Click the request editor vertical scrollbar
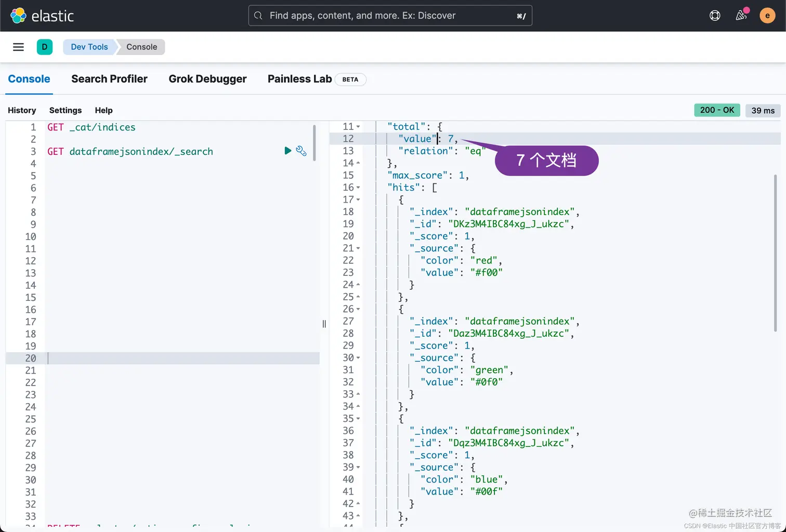The height and width of the screenshot is (532, 786). (315, 143)
